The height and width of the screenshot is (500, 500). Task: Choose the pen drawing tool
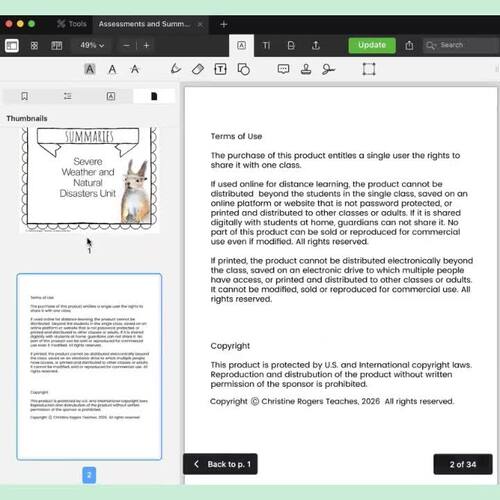click(176, 69)
